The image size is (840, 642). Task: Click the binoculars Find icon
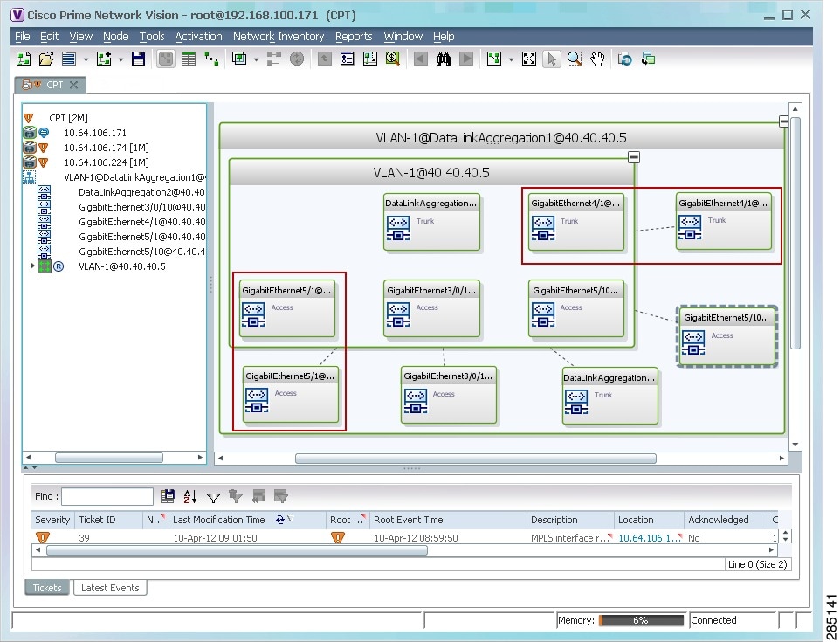(443, 59)
